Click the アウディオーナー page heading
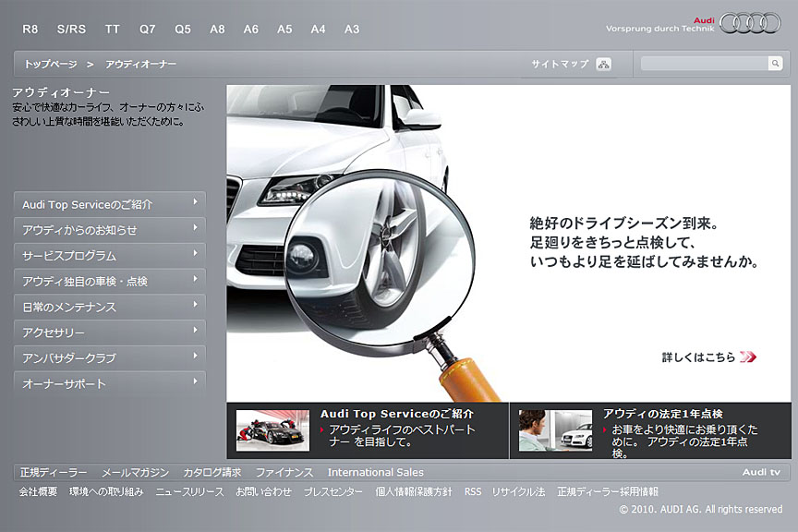798x532 pixels. coord(61,92)
